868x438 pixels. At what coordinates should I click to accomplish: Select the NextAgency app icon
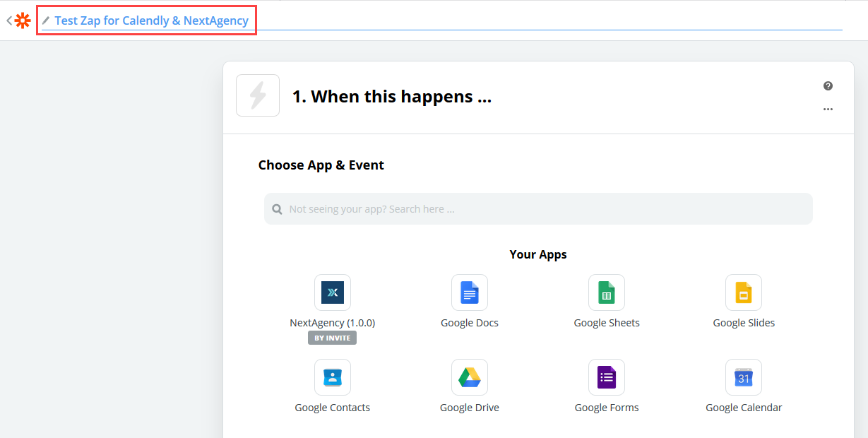(333, 292)
